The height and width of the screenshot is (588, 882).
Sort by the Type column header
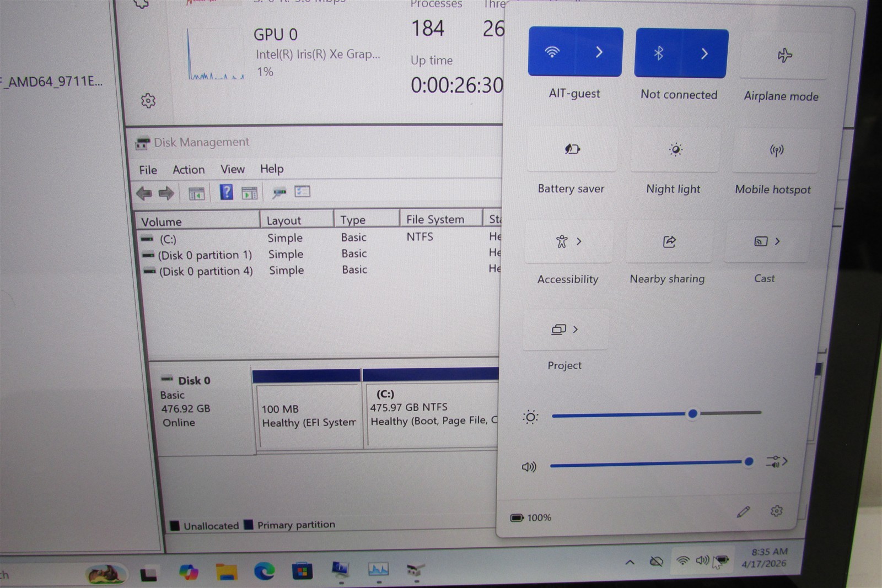tap(367, 219)
